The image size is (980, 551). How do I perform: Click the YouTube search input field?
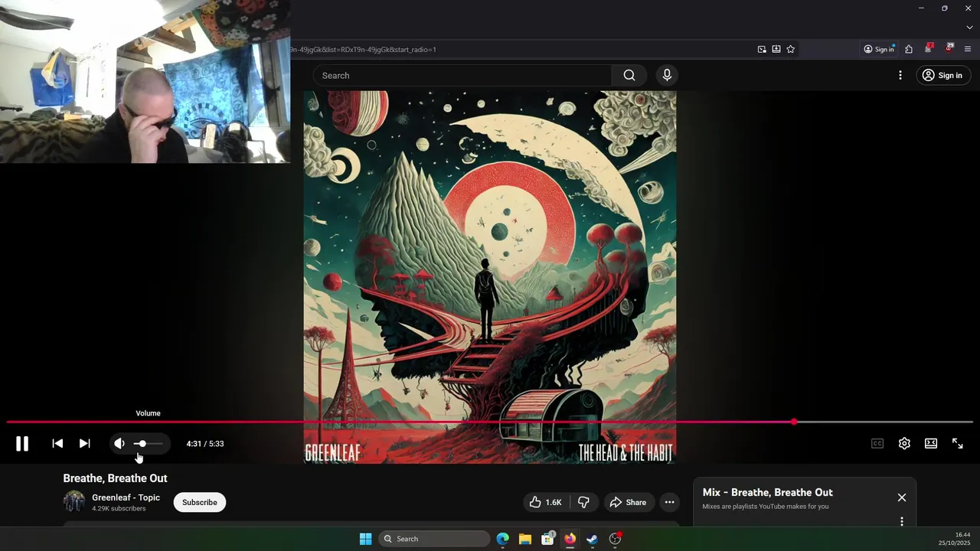click(x=462, y=76)
